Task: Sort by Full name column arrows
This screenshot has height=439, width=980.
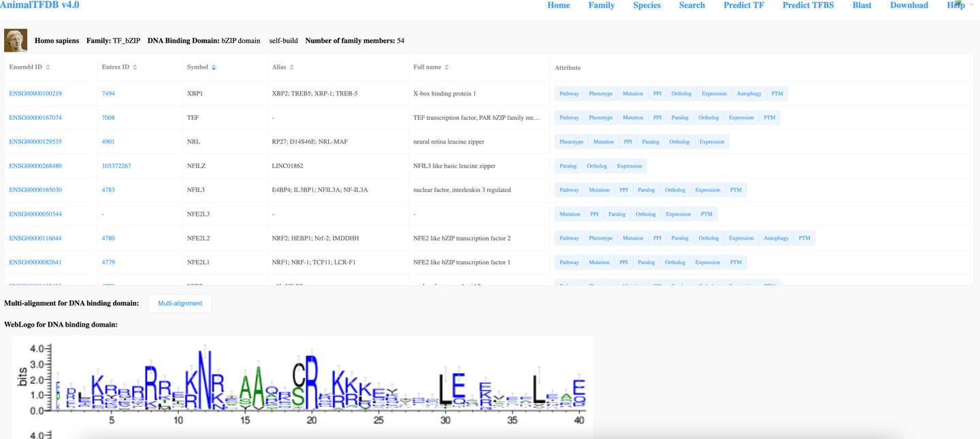Action: coord(448,67)
